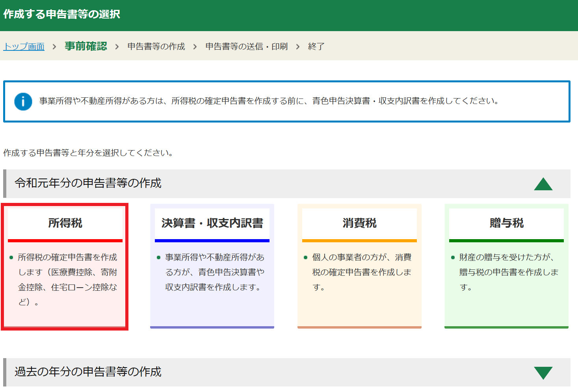
Task: Click the description 個人の事業者の方が、消費税の確定申告書
Action: click(362, 272)
